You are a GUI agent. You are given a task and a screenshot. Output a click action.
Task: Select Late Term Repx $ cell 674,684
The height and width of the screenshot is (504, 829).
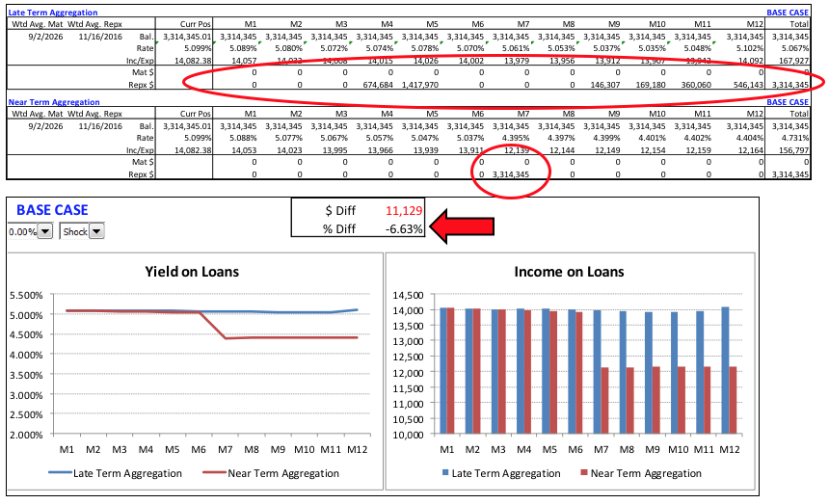pos(378,85)
